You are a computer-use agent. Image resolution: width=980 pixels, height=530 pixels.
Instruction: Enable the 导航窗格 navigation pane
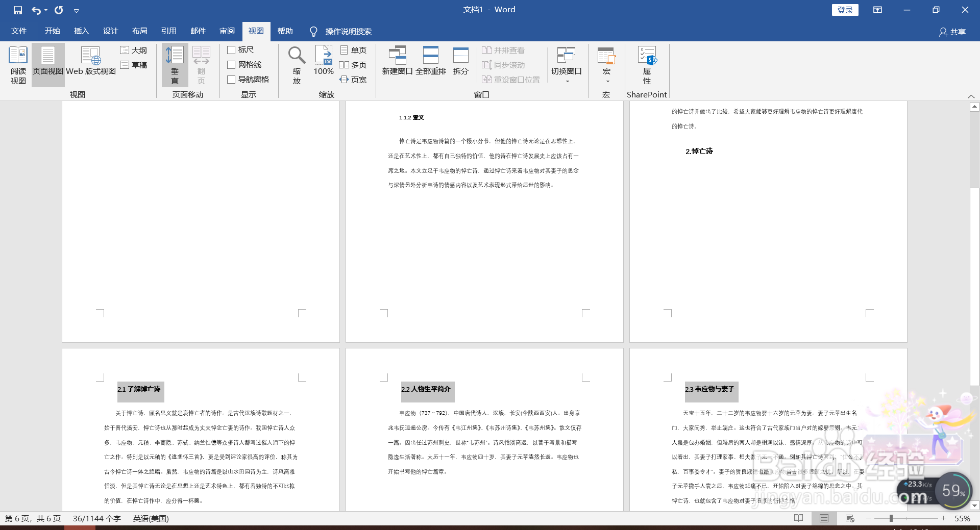(x=231, y=80)
